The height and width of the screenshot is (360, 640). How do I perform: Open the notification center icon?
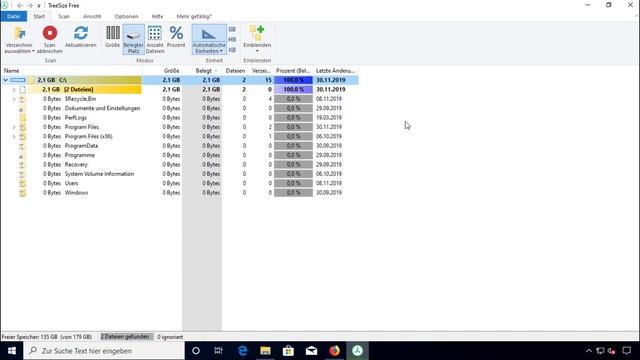click(627, 351)
